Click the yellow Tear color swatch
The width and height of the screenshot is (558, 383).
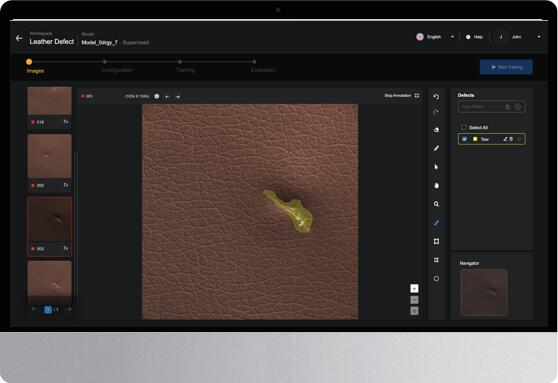[x=475, y=139]
